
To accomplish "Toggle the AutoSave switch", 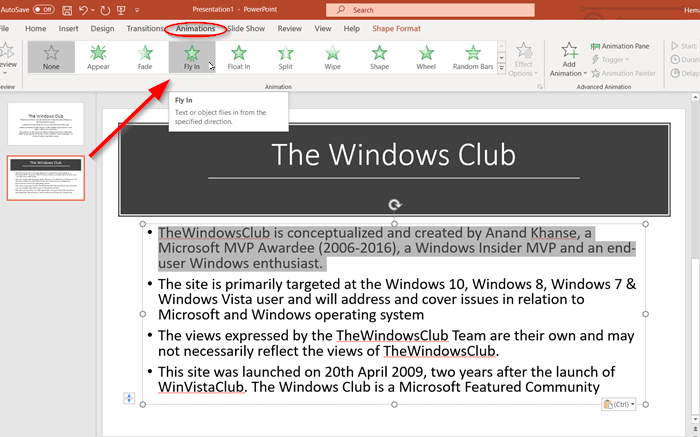I will (x=43, y=9).
